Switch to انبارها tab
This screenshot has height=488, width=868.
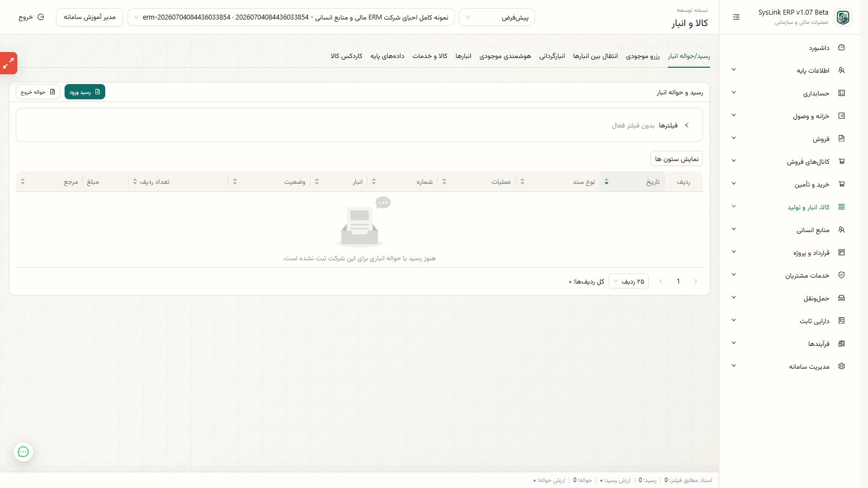[x=463, y=56]
